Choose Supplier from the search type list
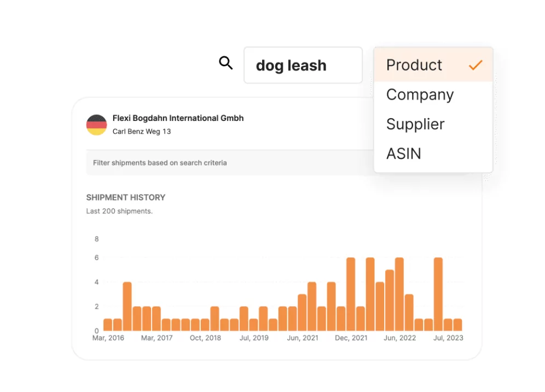Image resolution: width=545 pixels, height=392 pixels. pos(433,124)
